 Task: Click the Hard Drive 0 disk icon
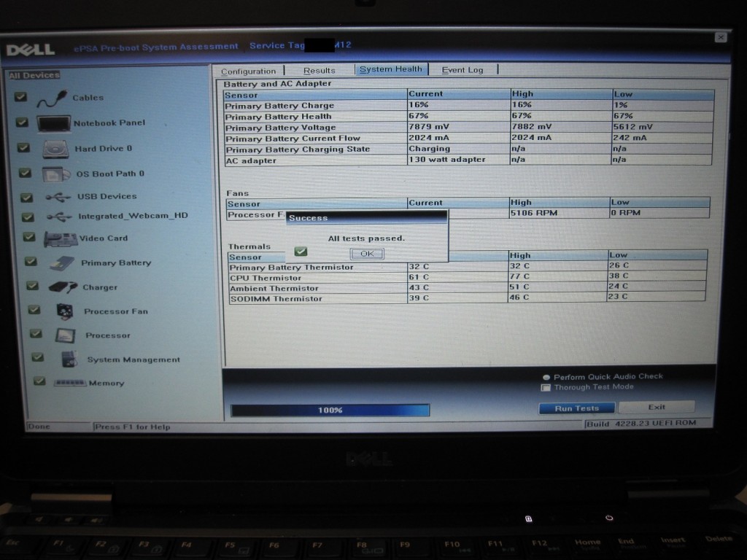tap(55, 149)
